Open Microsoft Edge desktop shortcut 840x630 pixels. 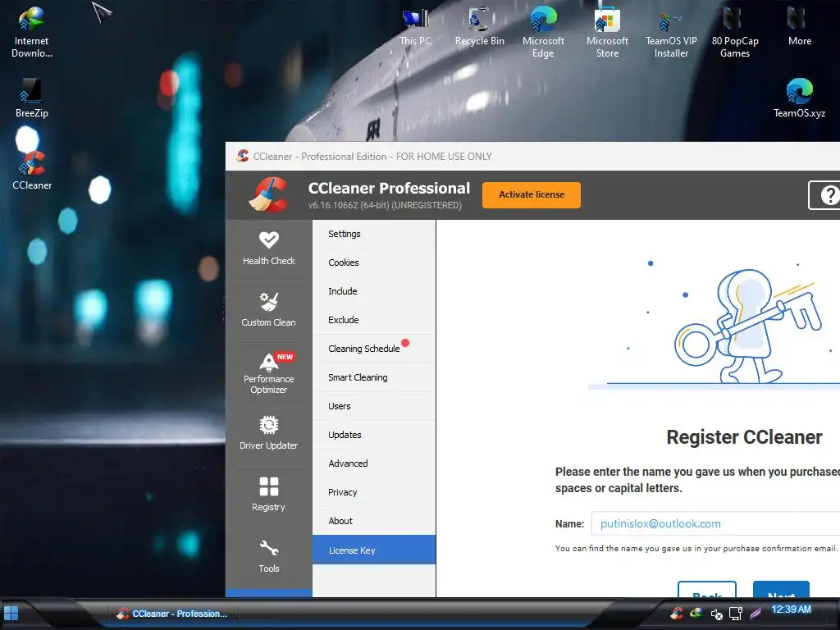pyautogui.click(x=543, y=32)
